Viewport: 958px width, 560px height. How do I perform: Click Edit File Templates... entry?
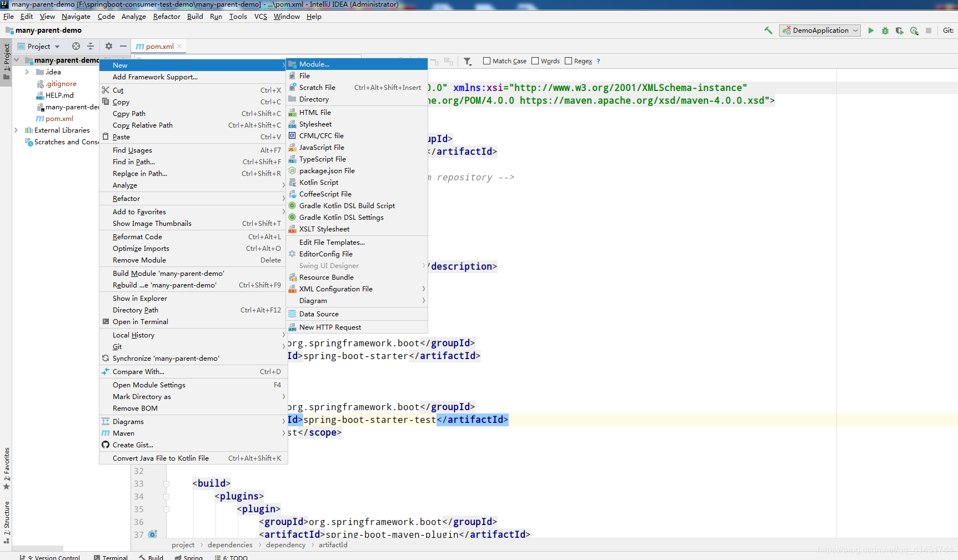357,243
